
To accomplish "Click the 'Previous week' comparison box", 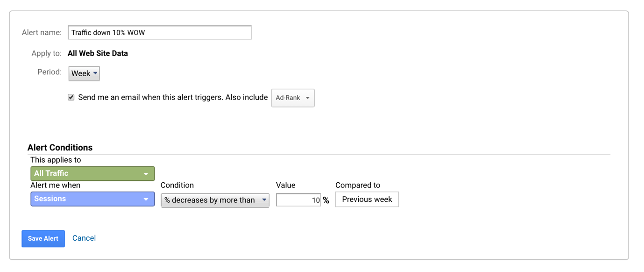I will (x=367, y=200).
